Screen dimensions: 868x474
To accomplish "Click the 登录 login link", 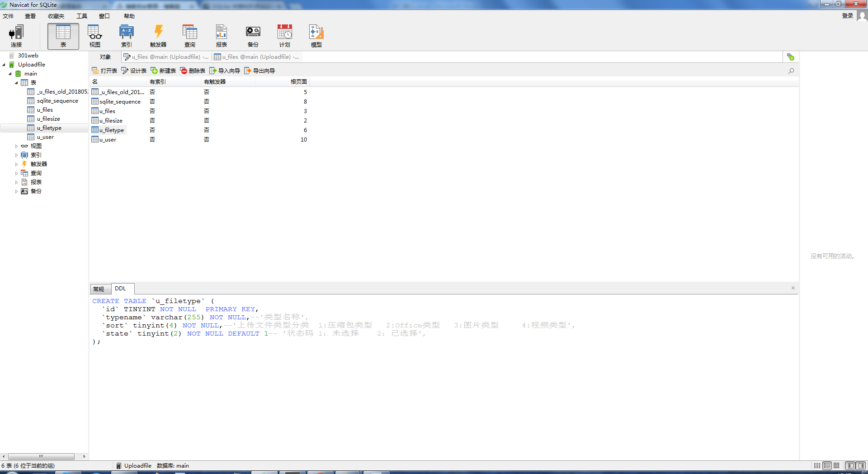I will click(847, 16).
